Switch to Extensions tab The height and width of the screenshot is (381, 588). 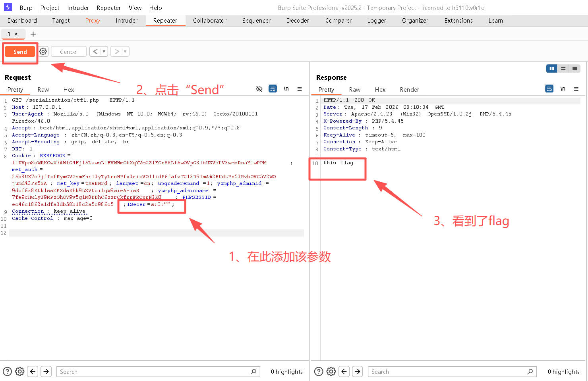tap(458, 21)
